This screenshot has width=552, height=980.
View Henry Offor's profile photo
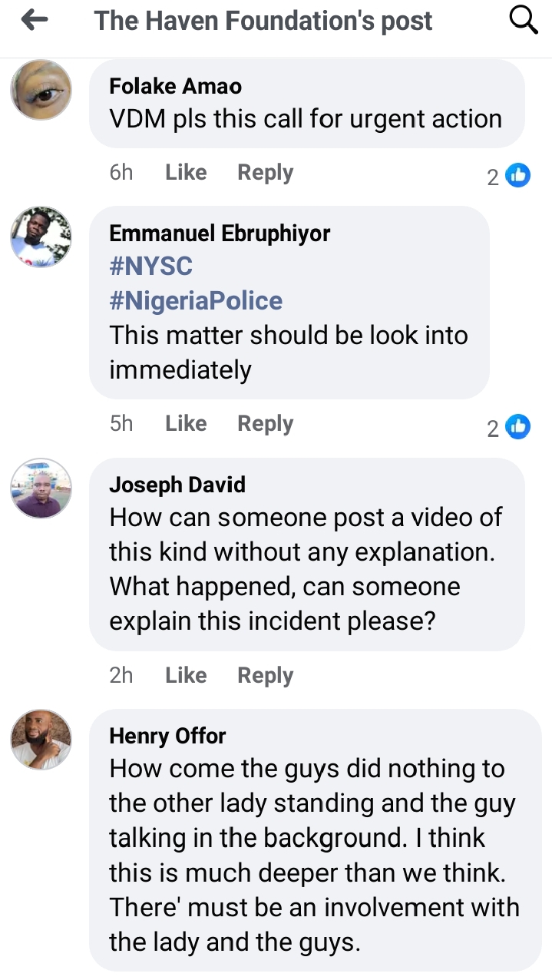[x=41, y=739]
